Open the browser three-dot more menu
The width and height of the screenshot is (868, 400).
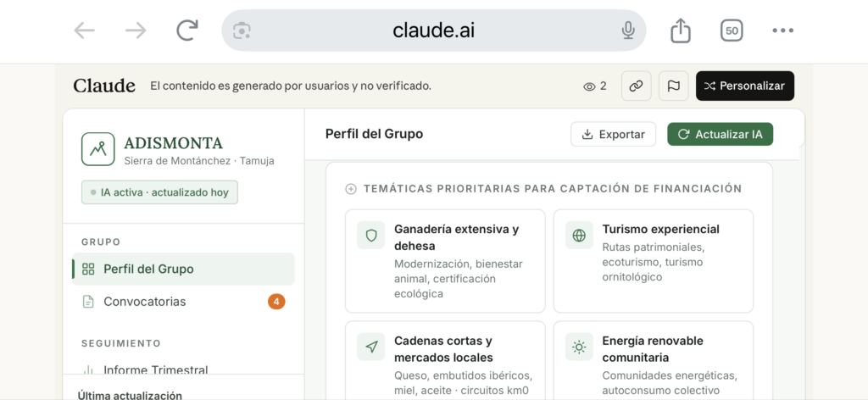pos(782,31)
